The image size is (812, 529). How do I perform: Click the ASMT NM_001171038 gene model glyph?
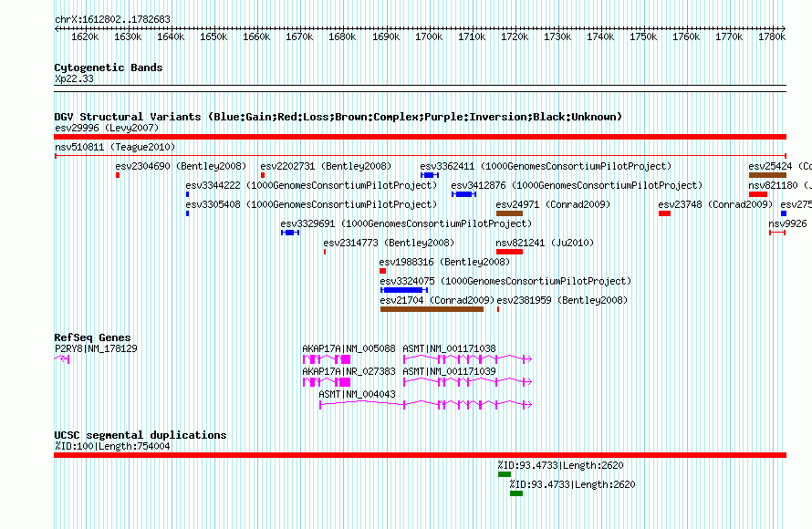pyautogui.click(x=468, y=359)
